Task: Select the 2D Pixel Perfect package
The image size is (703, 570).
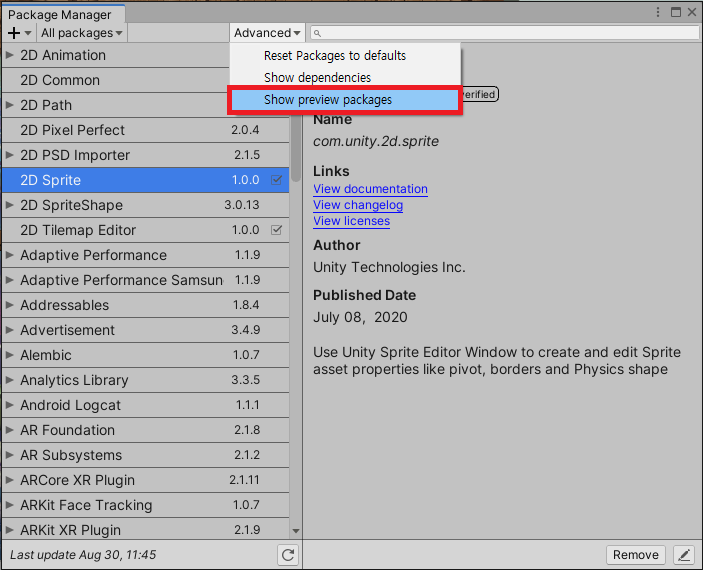Action: [145, 130]
